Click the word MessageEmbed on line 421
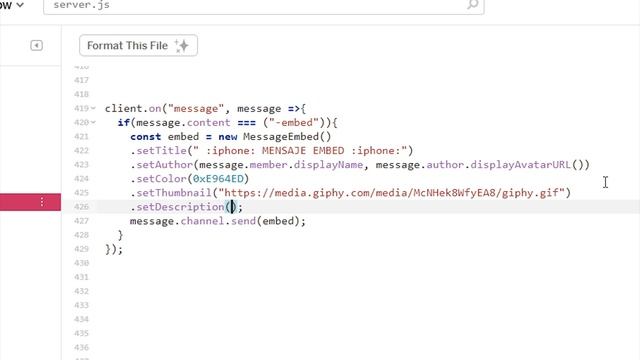This screenshot has height=360, width=640. click(281, 137)
